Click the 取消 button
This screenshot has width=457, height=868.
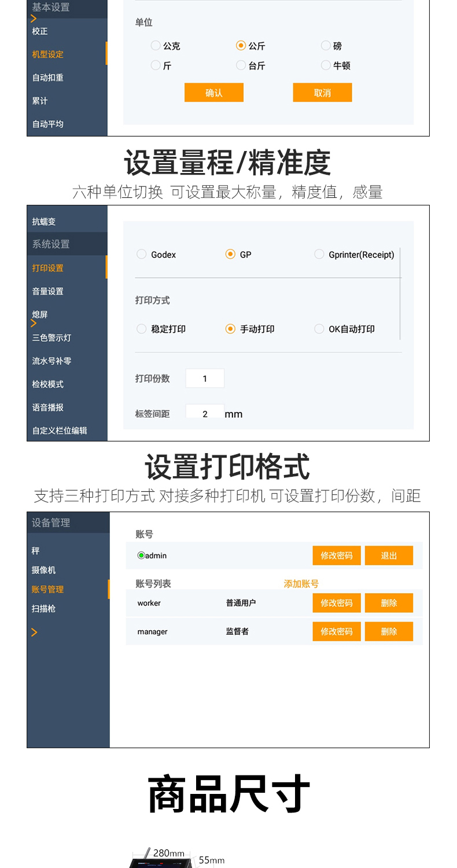(322, 93)
